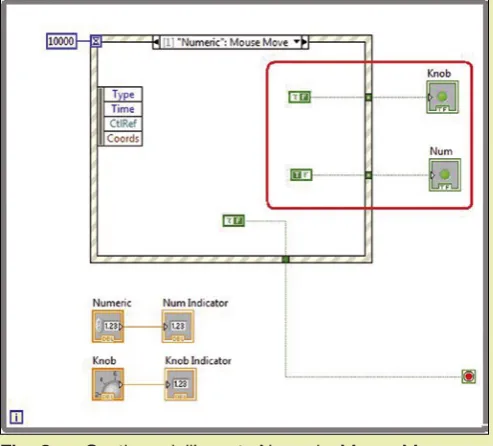Click the Knob control terminal icon

pos(108,384)
